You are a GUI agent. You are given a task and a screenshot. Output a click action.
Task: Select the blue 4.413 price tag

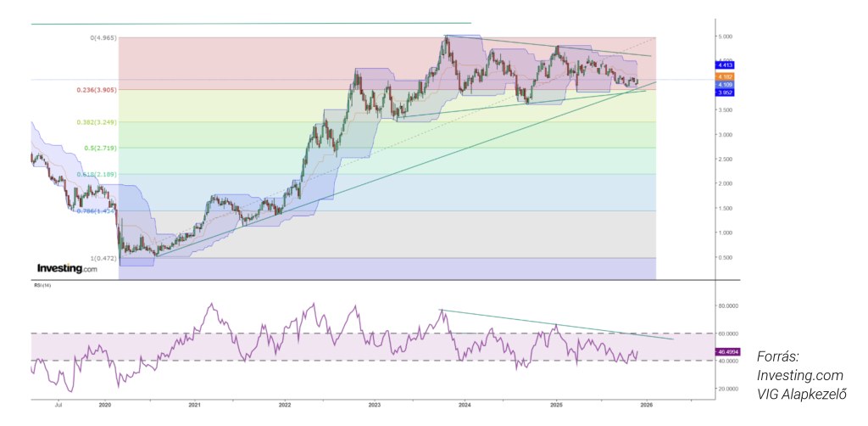click(725, 64)
